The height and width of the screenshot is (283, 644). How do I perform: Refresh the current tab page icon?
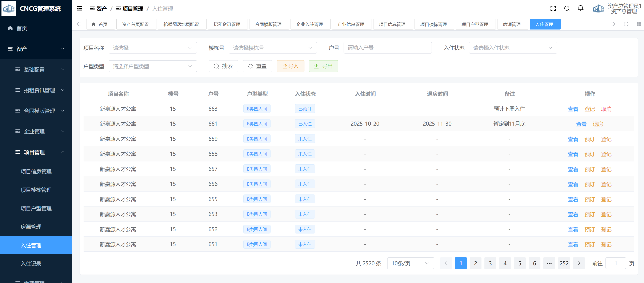626,24
